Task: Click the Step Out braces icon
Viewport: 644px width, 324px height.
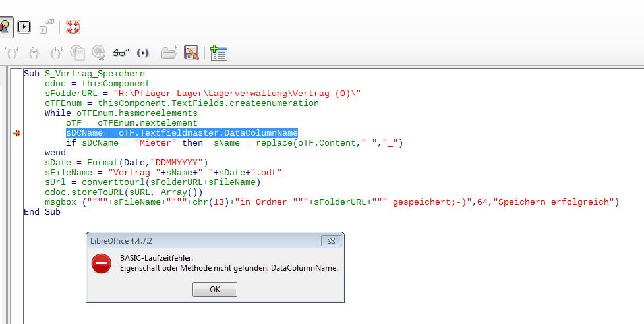Action: pos(56,53)
